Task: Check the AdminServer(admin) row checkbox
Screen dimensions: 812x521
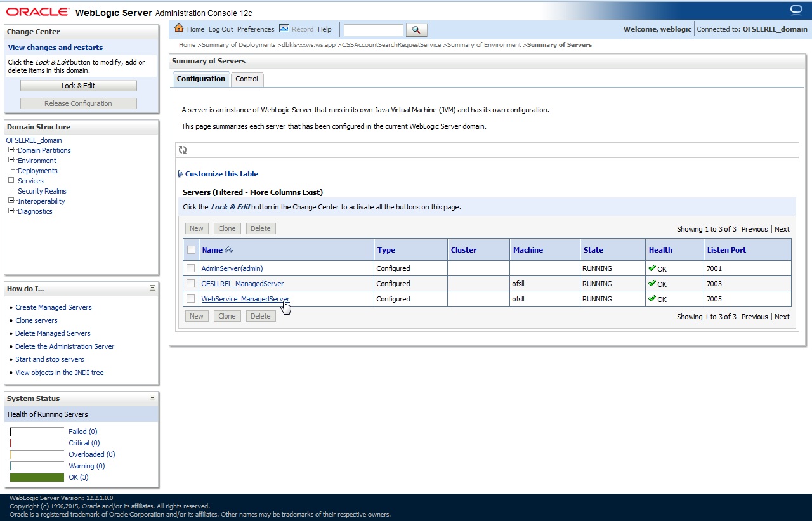Action: coord(191,268)
